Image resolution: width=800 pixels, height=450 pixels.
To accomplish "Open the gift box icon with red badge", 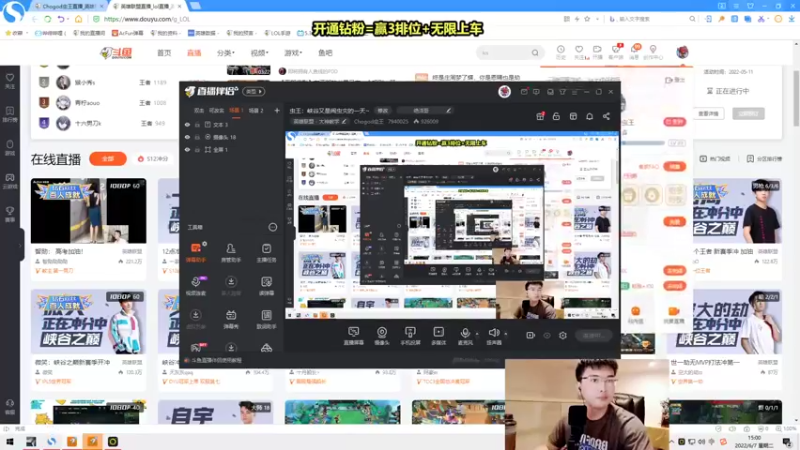I will [540, 116].
